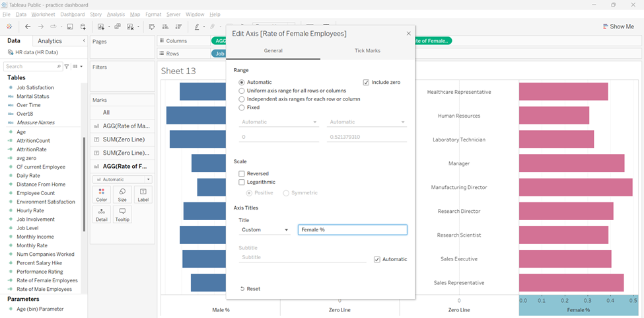Image resolution: width=644 pixels, height=318 pixels.
Task: Toggle the Include zero checkbox
Action: (366, 83)
